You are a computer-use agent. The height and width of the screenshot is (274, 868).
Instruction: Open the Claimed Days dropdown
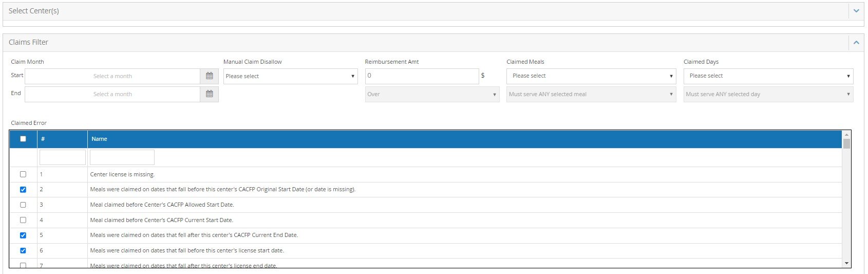pyautogui.click(x=768, y=76)
